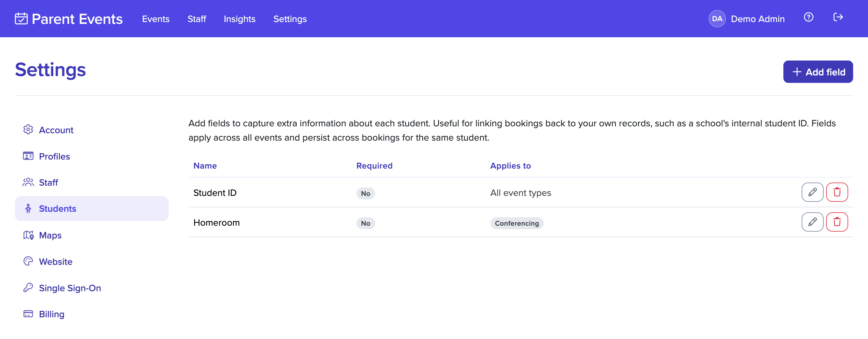
Task: Click the DA avatar circle
Action: [x=717, y=19]
